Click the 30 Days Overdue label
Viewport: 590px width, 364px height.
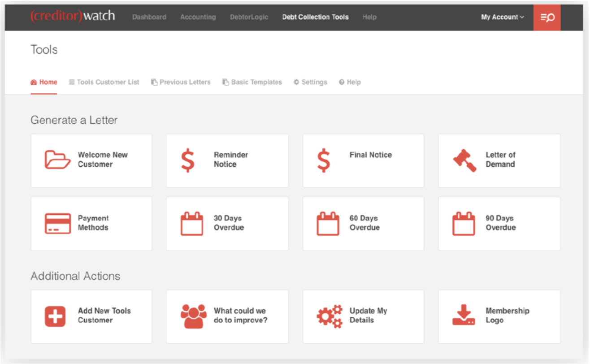click(229, 223)
